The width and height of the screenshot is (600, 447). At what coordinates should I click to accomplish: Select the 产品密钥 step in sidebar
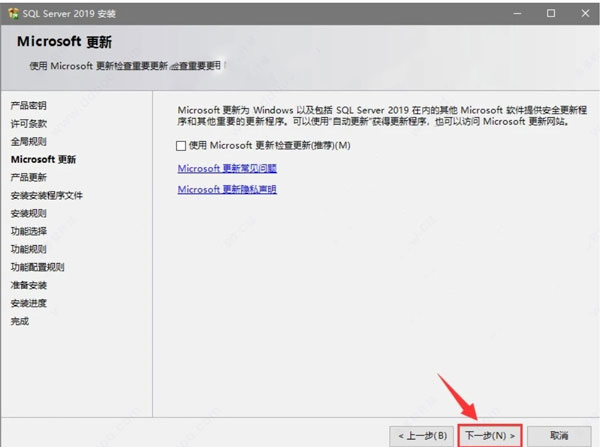pos(29,106)
